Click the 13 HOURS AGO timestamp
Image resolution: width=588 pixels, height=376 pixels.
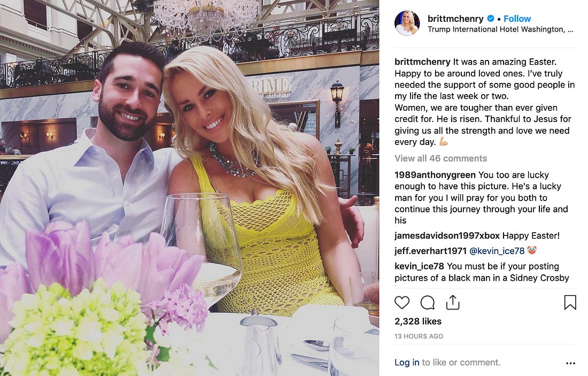419,336
